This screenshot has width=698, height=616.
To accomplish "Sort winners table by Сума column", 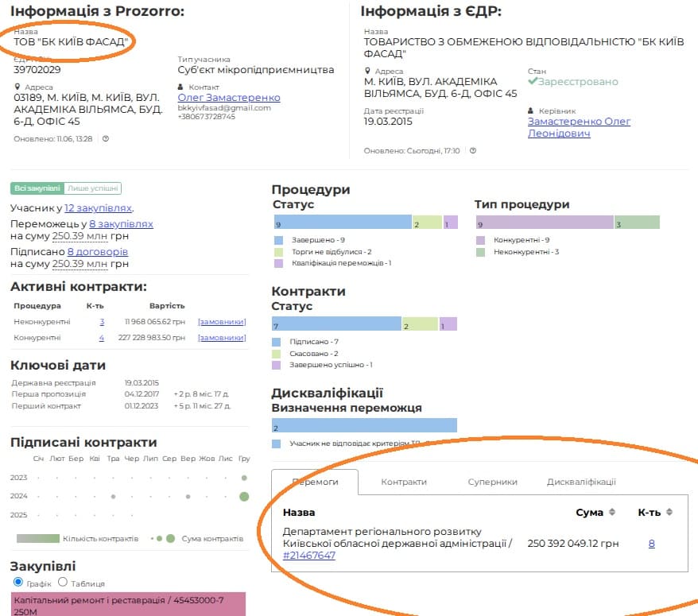I will coord(612,513).
